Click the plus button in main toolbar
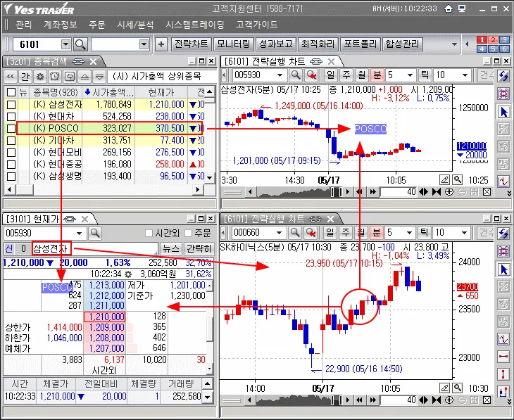This screenshot has width=514, height=420. coord(161,44)
